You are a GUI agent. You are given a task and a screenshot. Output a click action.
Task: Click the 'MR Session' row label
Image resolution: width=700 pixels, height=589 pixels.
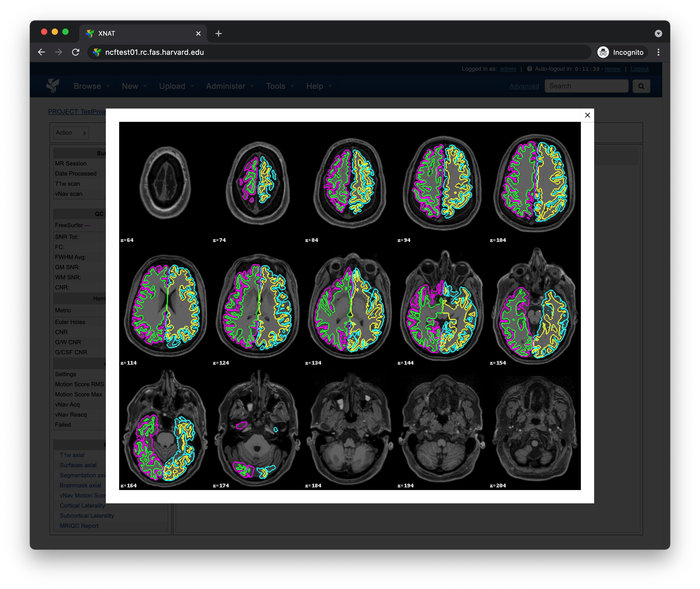[71, 163]
